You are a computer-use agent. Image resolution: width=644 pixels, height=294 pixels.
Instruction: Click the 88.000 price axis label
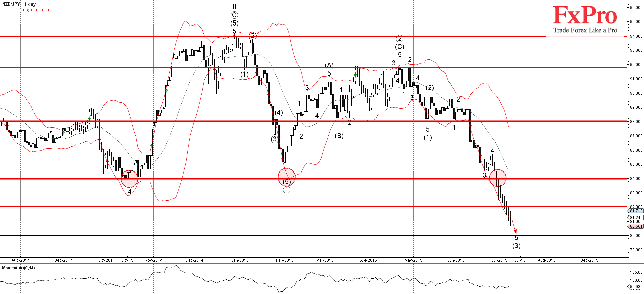coord(636,122)
